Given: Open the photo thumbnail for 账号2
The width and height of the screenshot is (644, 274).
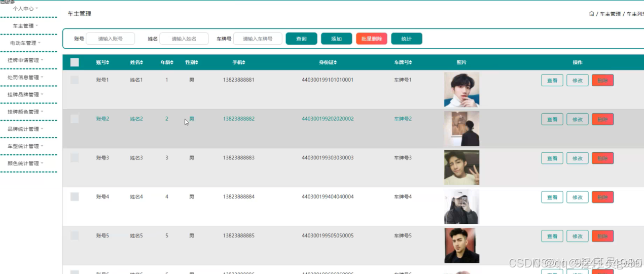Looking at the screenshot, I should pyautogui.click(x=461, y=128).
